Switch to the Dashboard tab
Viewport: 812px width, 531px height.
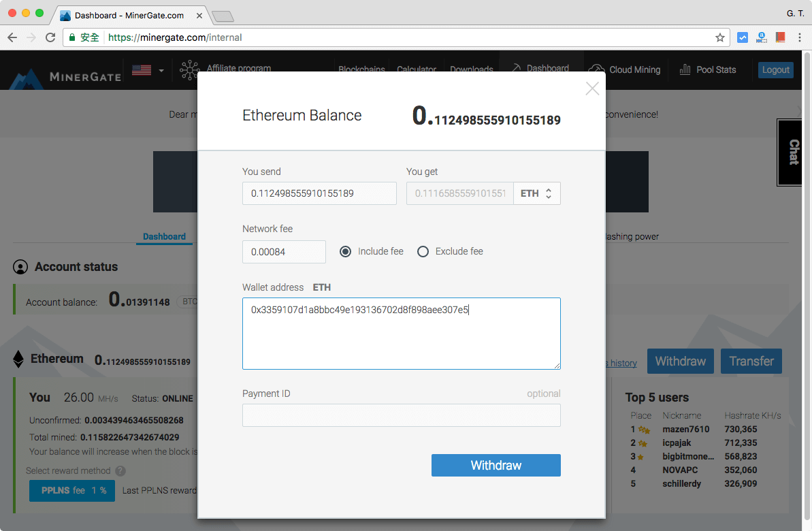164,236
